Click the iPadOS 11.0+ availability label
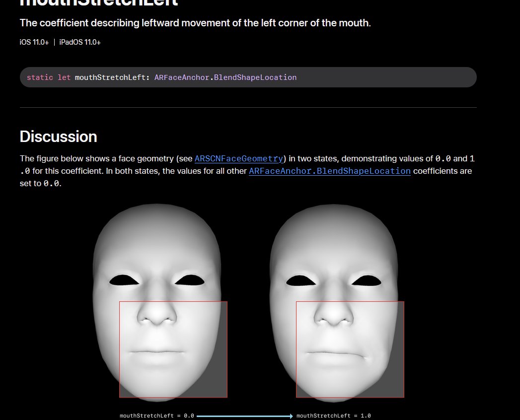Image resolution: width=520 pixels, height=420 pixels. (80, 42)
